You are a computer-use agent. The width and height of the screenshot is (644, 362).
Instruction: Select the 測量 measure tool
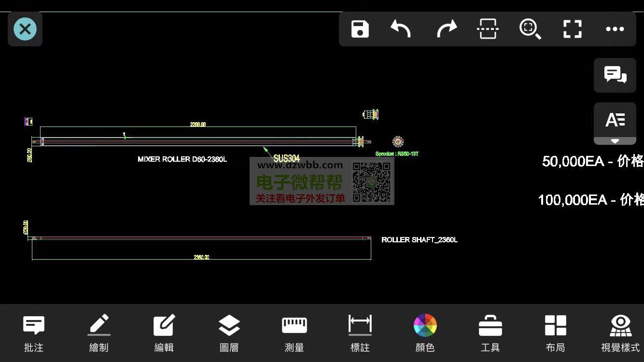click(x=294, y=333)
